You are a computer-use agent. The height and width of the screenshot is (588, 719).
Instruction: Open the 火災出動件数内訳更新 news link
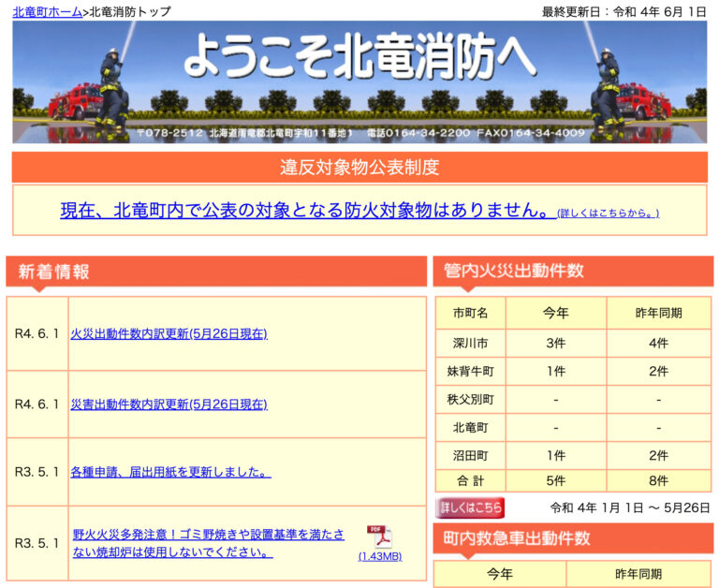[169, 333]
